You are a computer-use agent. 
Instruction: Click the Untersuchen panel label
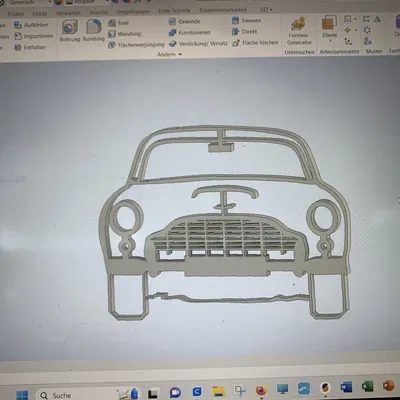tap(299, 52)
